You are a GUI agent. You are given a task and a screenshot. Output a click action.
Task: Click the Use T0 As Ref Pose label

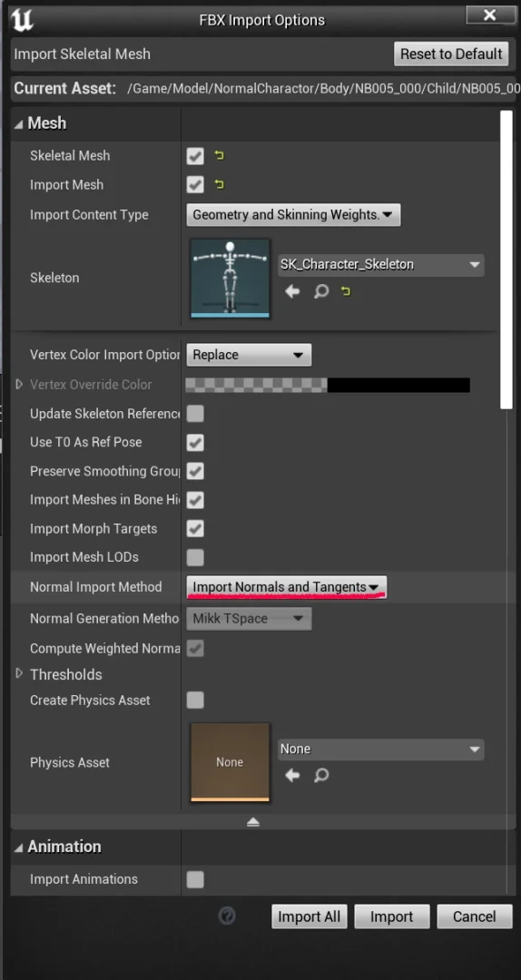tap(85, 443)
